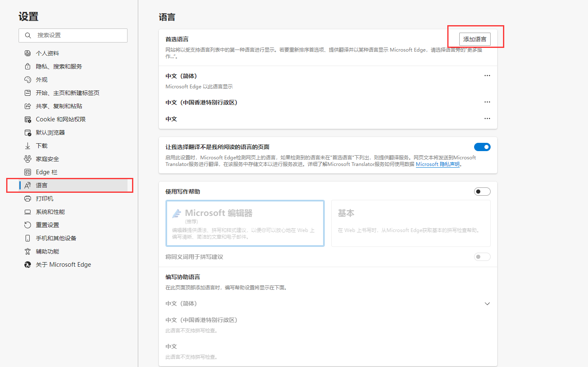Click the 编写协助语言 heading
588x367 pixels.
pyautogui.click(x=183, y=277)
